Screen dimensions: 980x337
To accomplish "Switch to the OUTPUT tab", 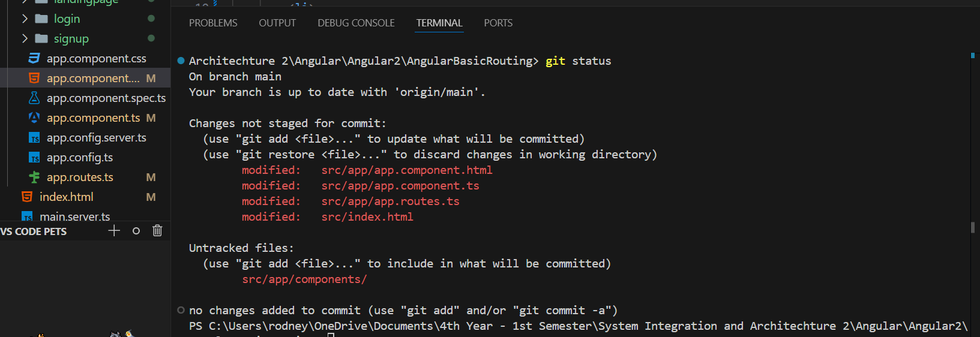I will click(x=277, y=23).
